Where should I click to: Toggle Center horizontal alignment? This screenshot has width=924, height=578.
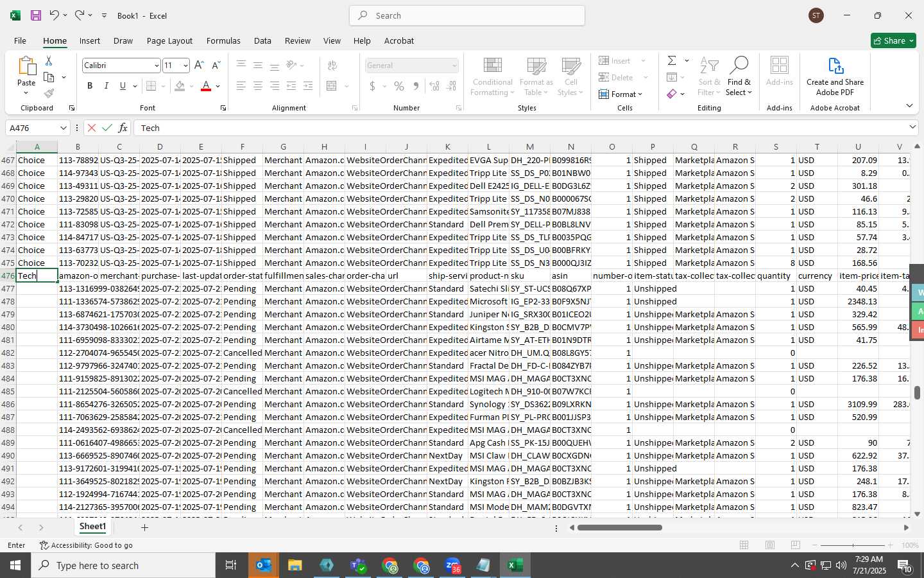pyautogui.click(x=258, y=86)
